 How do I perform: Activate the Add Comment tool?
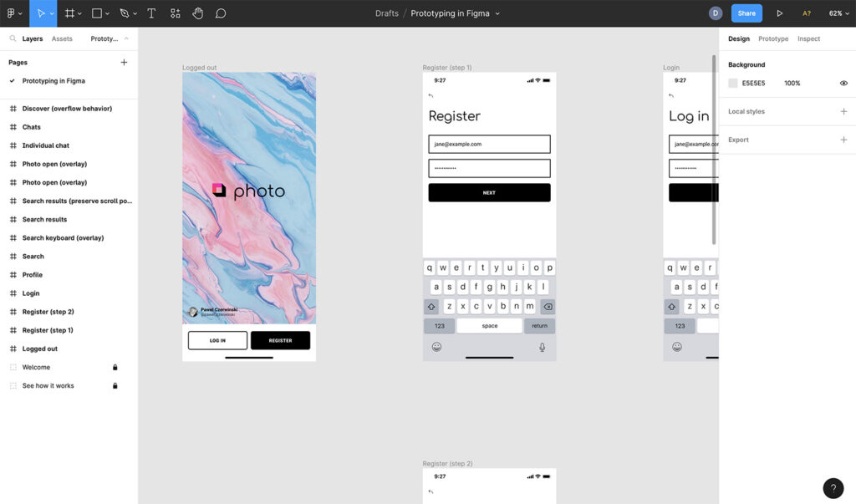click(x=221, y=13)
